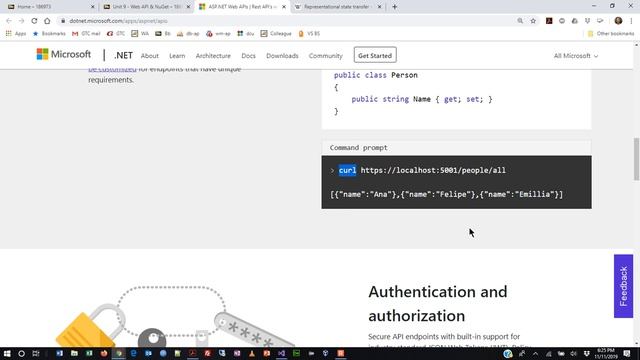Bookmark this page with the star icon
The width and height of the screenshot is (640, 360).
pos(533,21)
